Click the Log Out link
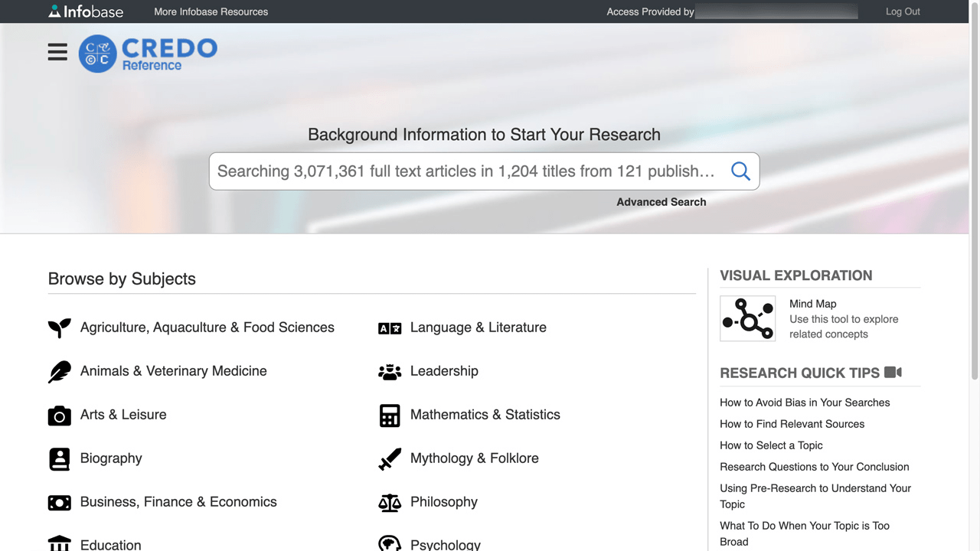Screen dimensions: 980x551 click(903, 11)
